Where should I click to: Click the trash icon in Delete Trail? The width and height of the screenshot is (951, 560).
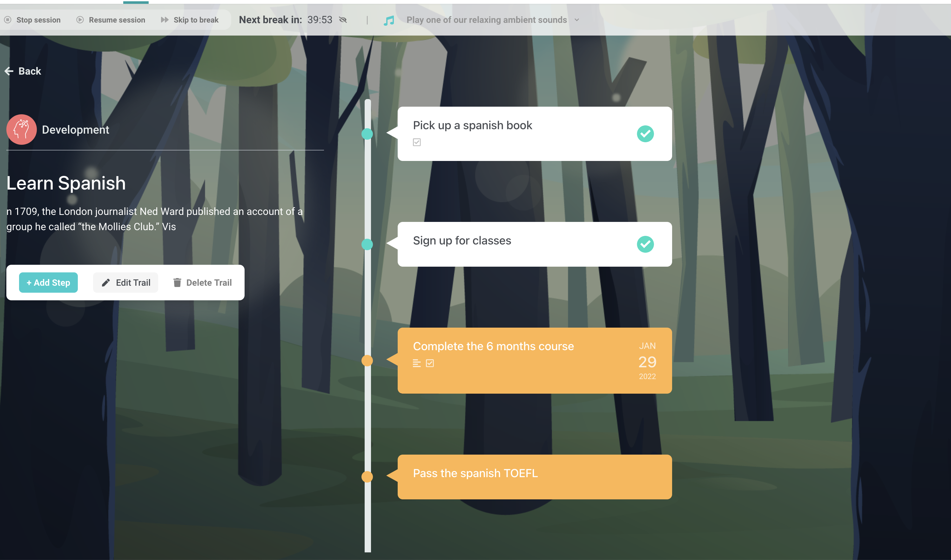tap(177, 283)
